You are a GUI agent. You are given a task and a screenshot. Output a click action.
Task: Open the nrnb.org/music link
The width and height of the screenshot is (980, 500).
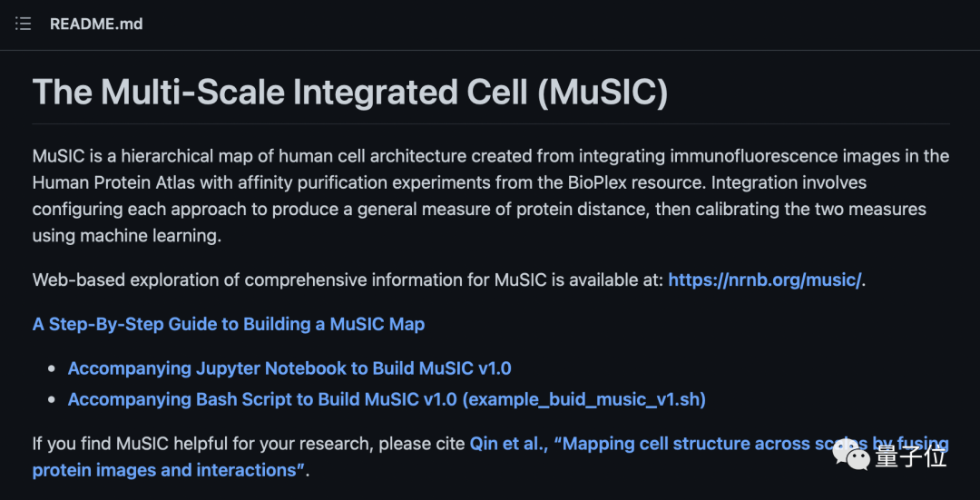[x=764, y=279]
